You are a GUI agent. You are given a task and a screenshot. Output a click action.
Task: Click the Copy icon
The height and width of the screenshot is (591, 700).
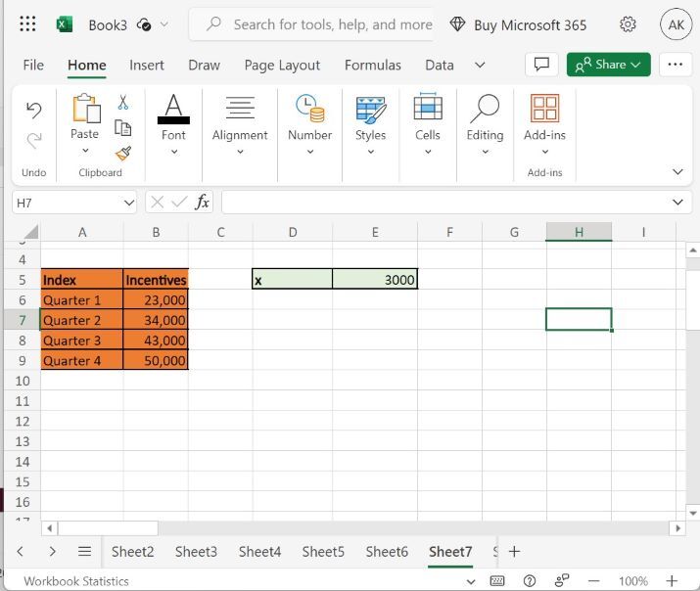122,128
